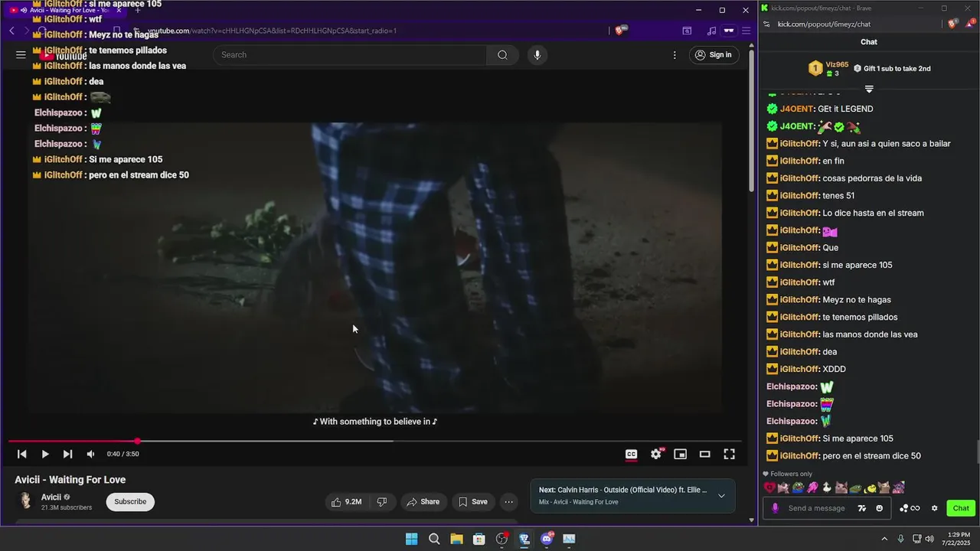Click the kick.com/popout/6meyz/chat address bar

[824, 24]
